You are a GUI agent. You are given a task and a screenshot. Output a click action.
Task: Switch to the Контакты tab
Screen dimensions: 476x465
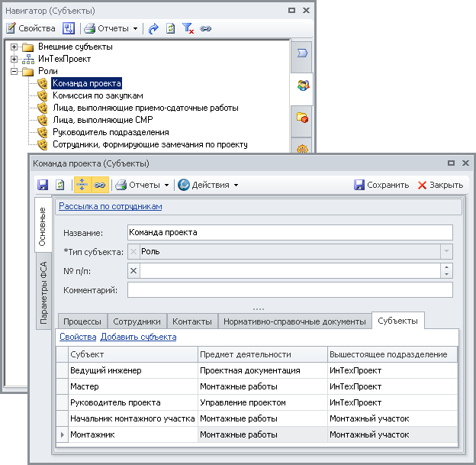pyautogui.click(x=192, y=321)
